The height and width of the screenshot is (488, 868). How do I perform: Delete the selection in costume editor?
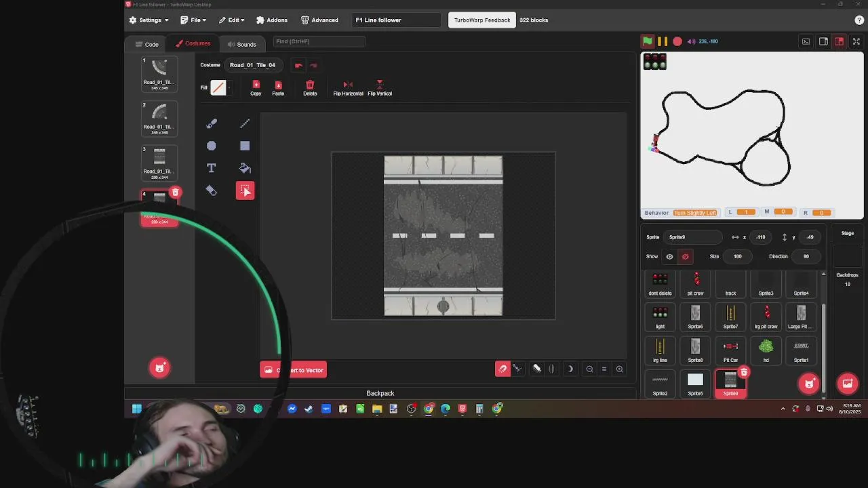pyautogui.click(x=310, y=87)
